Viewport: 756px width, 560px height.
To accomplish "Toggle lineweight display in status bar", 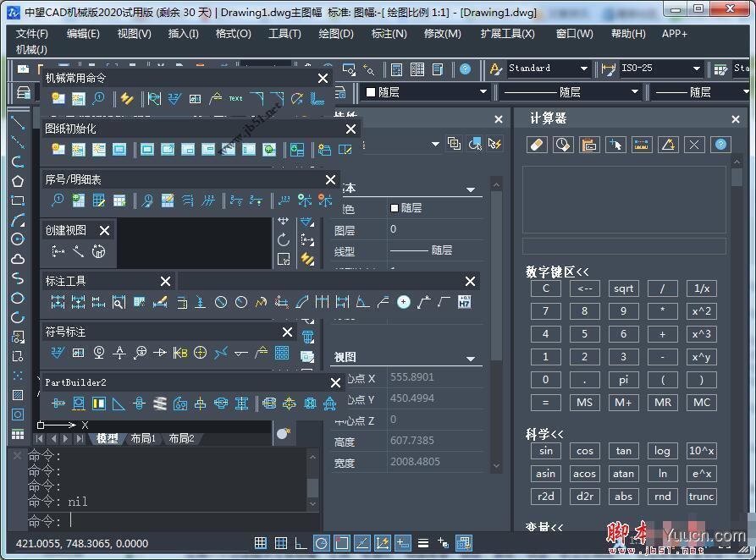I will click(x=422, y=543).
